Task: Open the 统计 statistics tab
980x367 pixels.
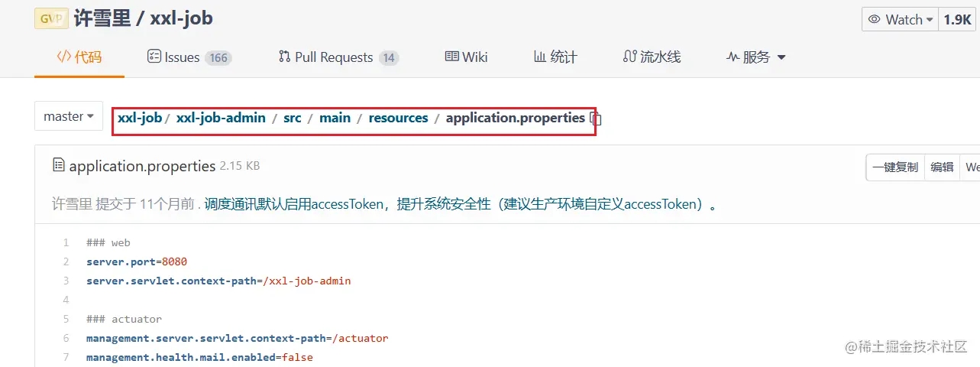Action: [x=555, y=57]
